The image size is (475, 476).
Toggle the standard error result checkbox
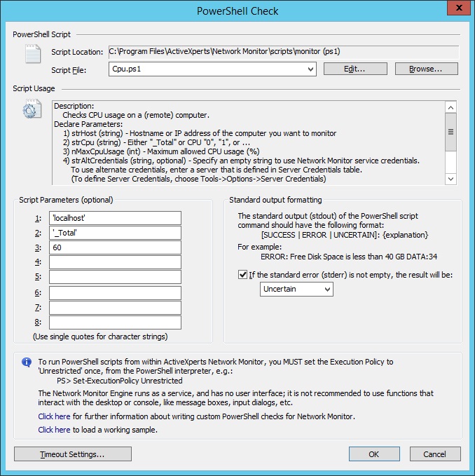tap(242, 275)
